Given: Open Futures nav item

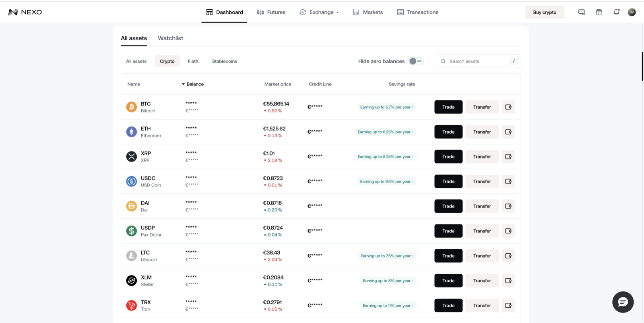Looking at the screenshot, I should tap(271, 12).
